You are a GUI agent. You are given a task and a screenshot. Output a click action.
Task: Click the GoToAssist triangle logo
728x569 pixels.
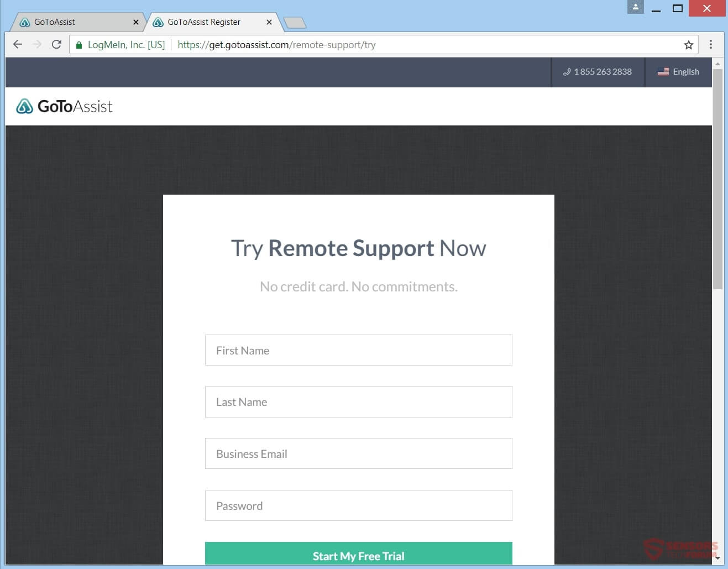24,106
